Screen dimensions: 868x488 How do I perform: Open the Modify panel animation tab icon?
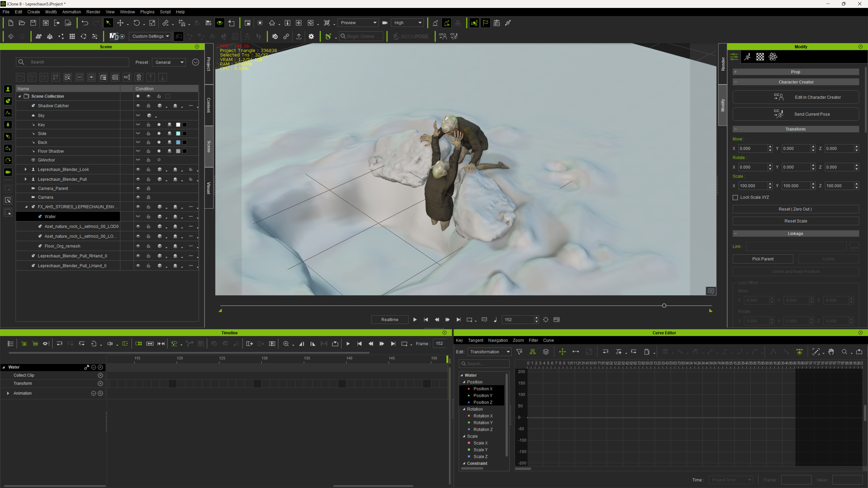coord(747,56)
